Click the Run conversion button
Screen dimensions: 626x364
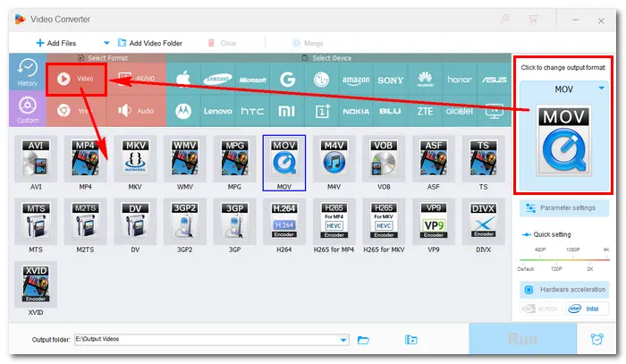(x=522, y=339)
